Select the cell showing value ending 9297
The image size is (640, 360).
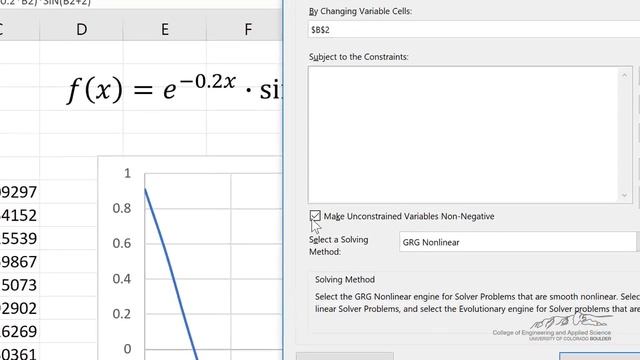coord(20,192)
